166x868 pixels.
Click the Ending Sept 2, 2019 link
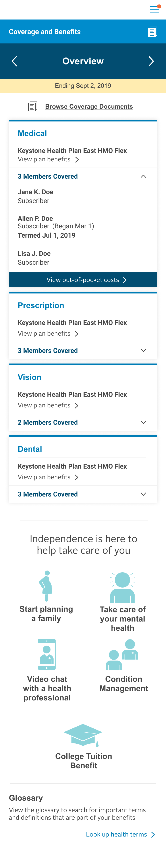click(x=83, y=86)
